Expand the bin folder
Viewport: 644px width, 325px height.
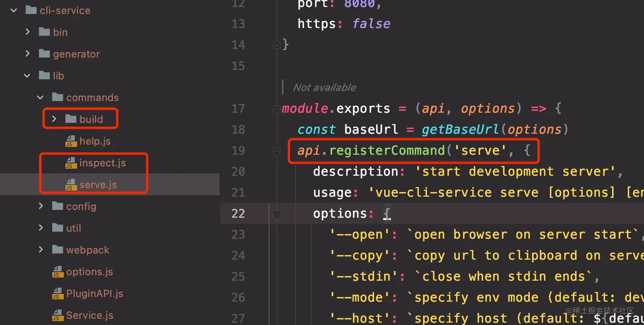click(27, 31)
